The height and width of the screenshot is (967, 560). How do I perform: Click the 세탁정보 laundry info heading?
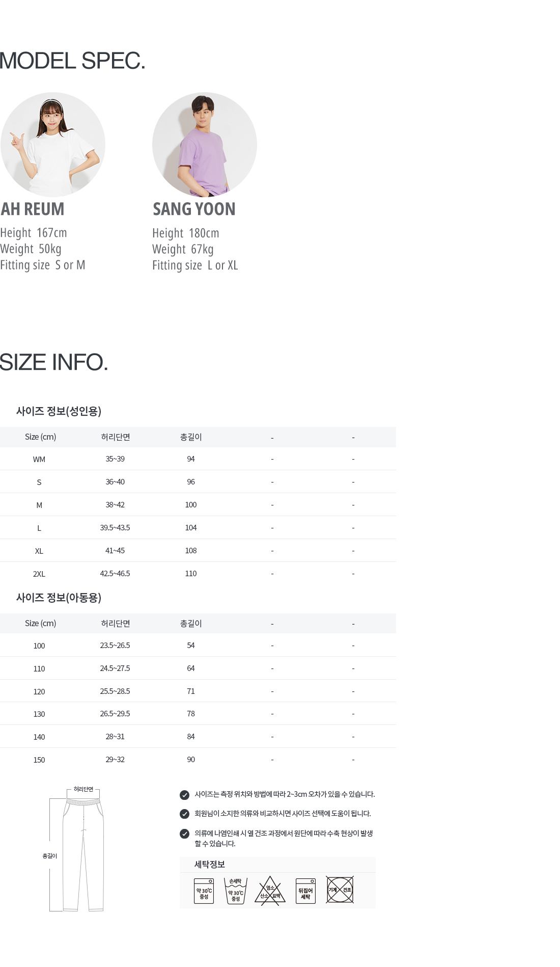point(210,865)
